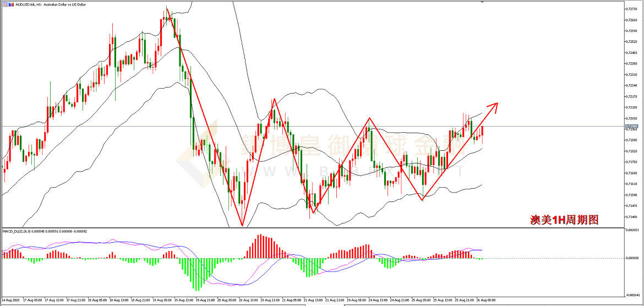Viewport: 644px width, 306px height.
Task: Click the last red candlestick on the chart
Action: point(482,131)
